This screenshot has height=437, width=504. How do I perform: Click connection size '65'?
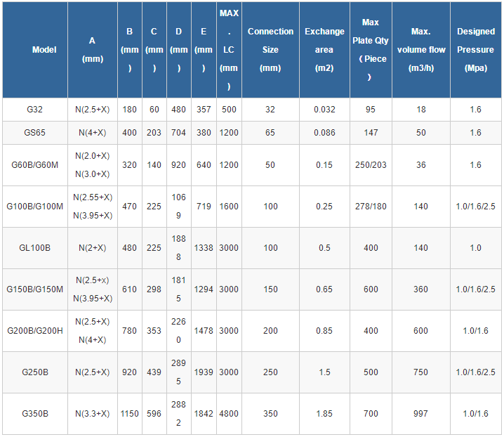coord(270,133)
